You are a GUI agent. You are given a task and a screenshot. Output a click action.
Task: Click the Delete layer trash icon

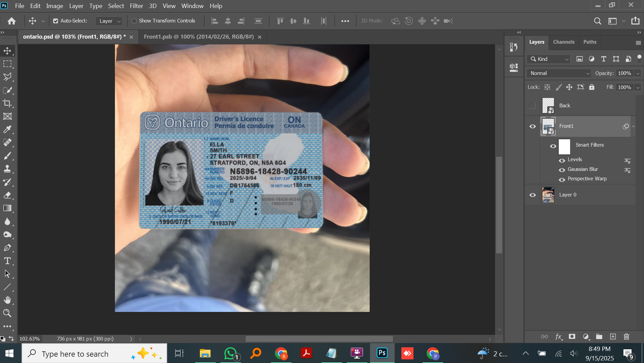(626, 336)
